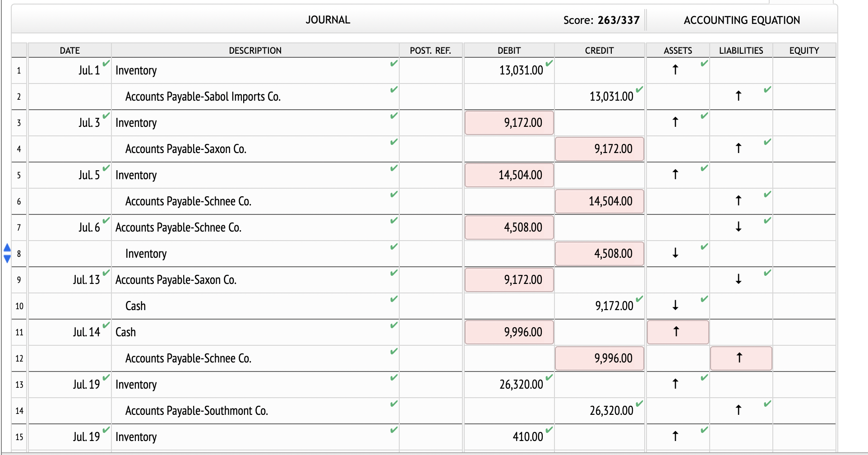The width and height of the screenshot is (868, 455).
Task: Click the JOURNAL panel title
Action: pos(328,19)
